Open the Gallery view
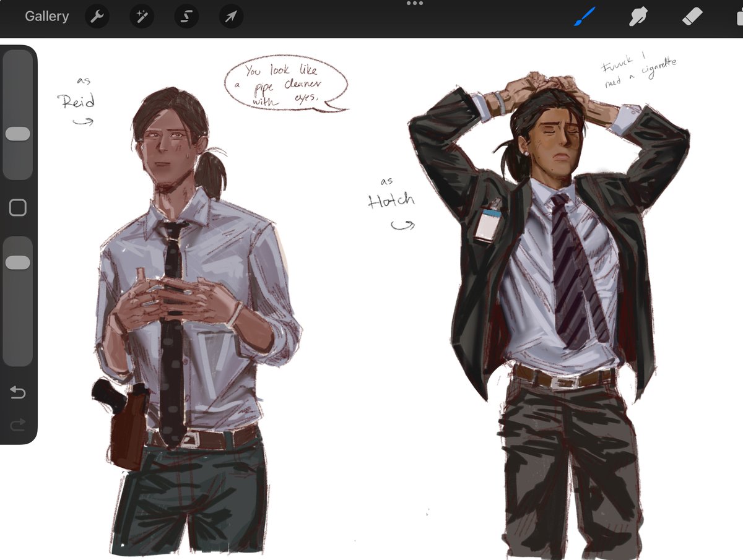Screen dimensions: 743x560 46,16
